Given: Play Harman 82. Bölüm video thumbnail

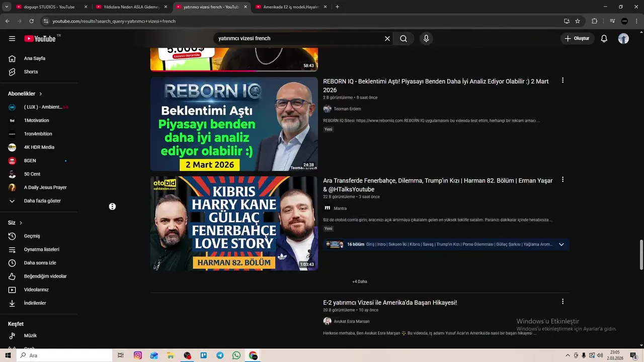Looking at the screenshot, I should coord(234,223).
